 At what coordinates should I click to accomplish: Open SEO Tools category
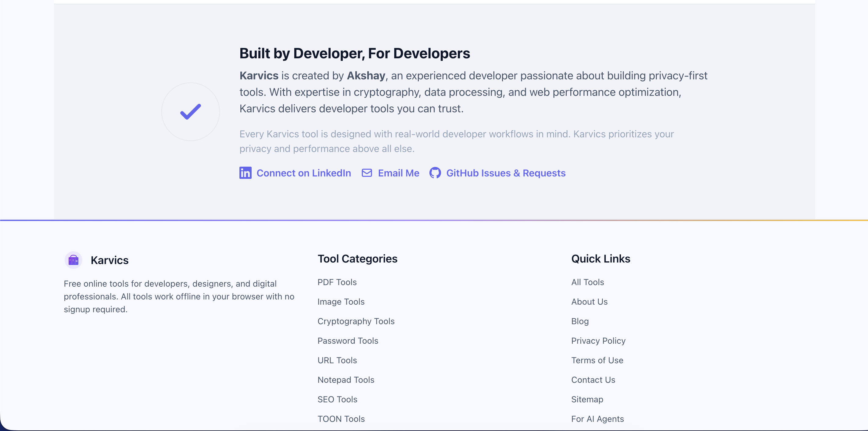337,399
